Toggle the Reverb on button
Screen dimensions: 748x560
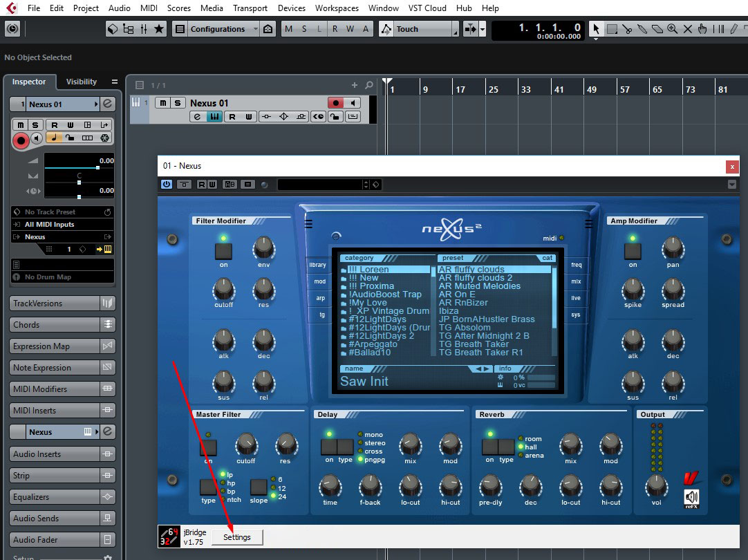[x=490, y=447]
